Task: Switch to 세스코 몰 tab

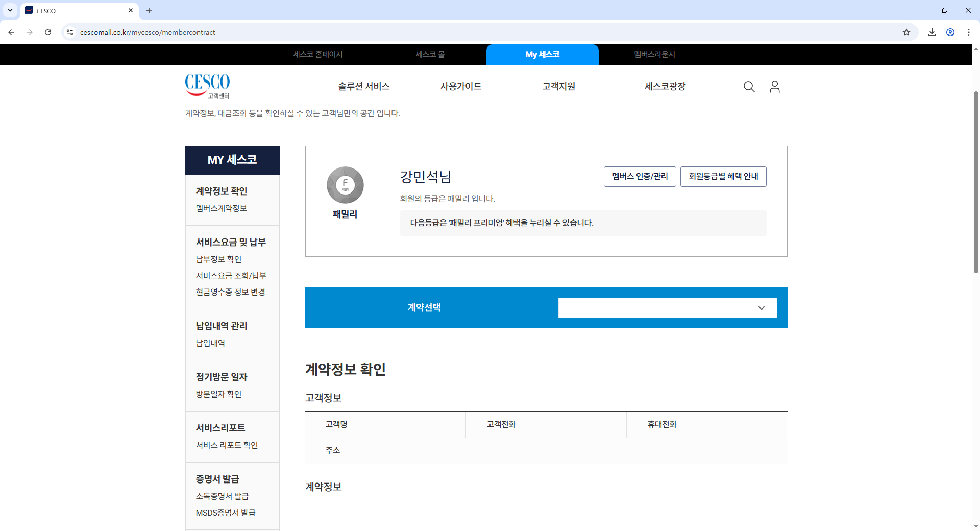Action: 430,54
